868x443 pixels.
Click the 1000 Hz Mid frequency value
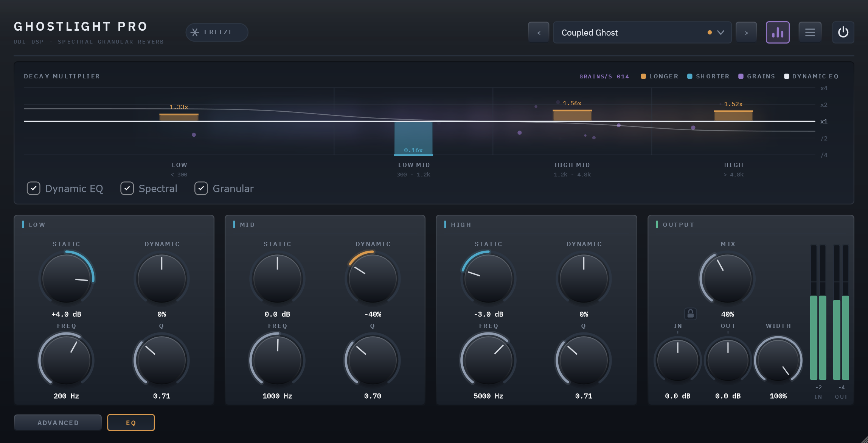(x=277, y=396)
